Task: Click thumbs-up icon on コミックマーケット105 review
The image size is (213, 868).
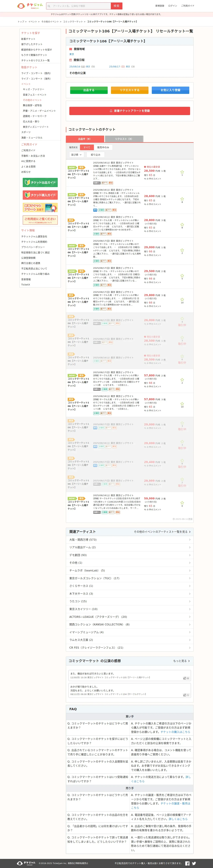Action: coord(185,678)
